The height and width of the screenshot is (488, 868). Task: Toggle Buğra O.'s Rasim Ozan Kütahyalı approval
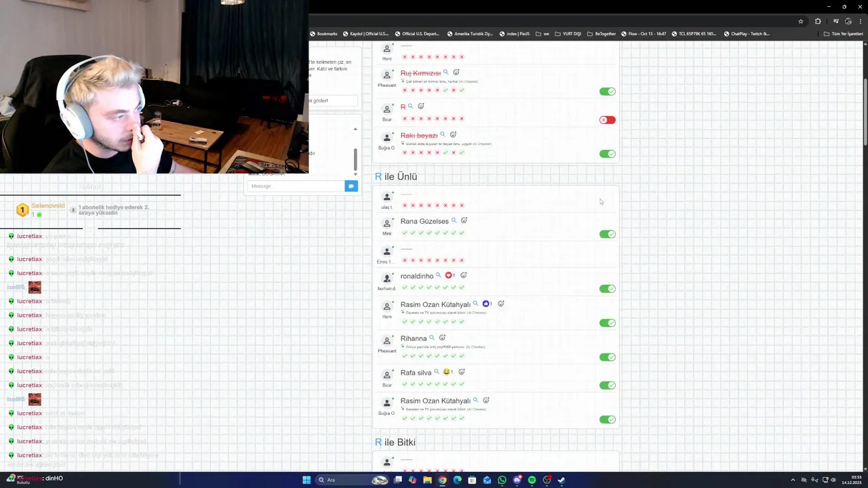click(608, 420)
